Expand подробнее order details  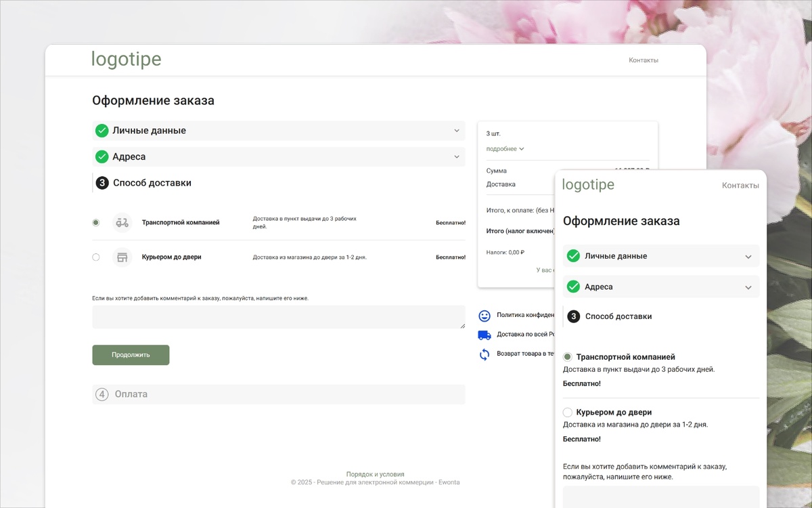(x=505, y=149)
